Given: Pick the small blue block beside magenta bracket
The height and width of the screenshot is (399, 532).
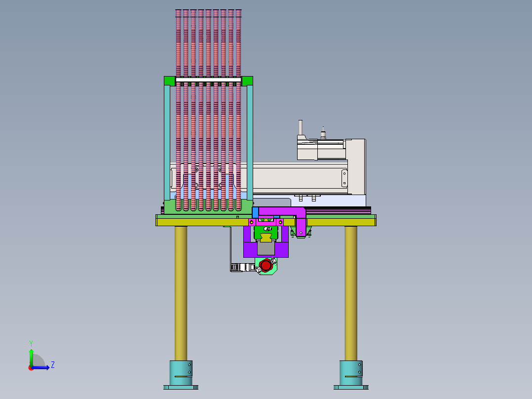Looking at the screenshot, I should pos(255,212).
